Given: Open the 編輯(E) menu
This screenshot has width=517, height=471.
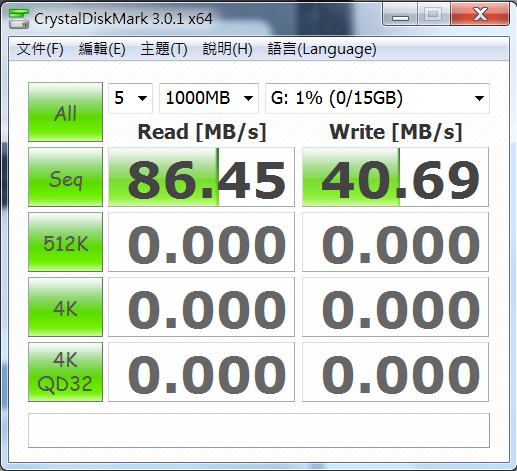Looking at the screenshot, I should (x=102, y=49).
